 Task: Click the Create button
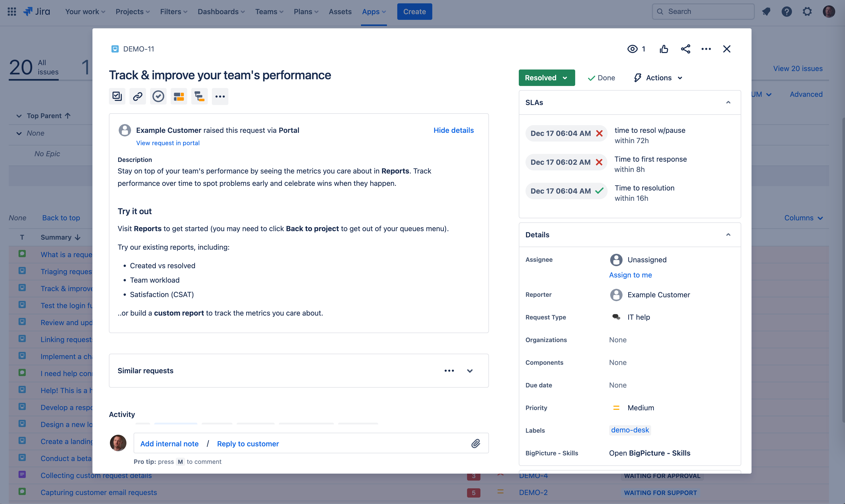click(x=414, y=12)
